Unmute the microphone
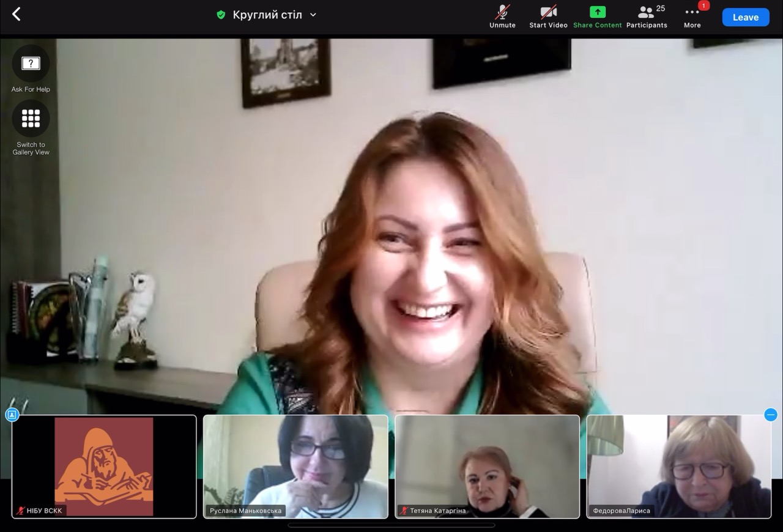The height and width of the screenshot is (532, 783). click(x=502, y=17)
